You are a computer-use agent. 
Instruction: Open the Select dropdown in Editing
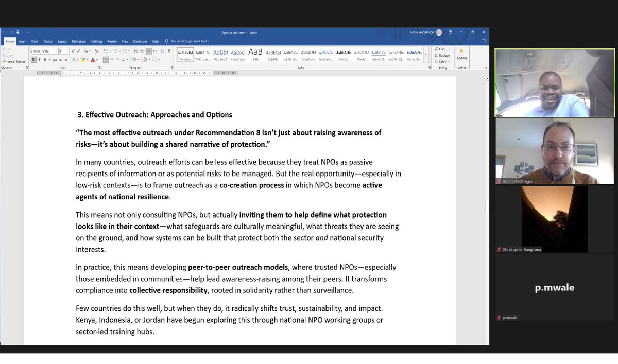[442, 62]
